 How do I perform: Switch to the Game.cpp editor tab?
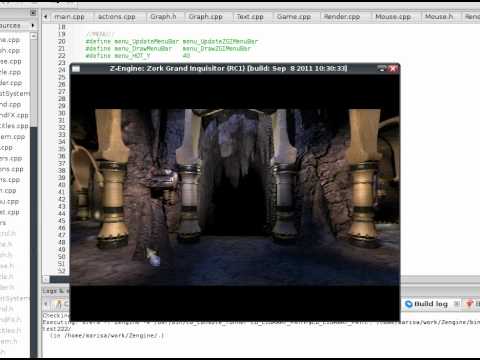point(294,16)
